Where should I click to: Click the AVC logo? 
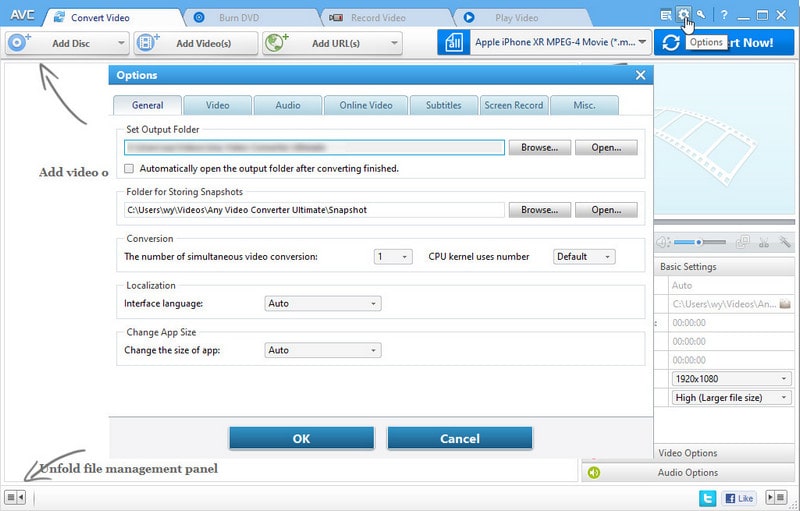coord(22,15)
